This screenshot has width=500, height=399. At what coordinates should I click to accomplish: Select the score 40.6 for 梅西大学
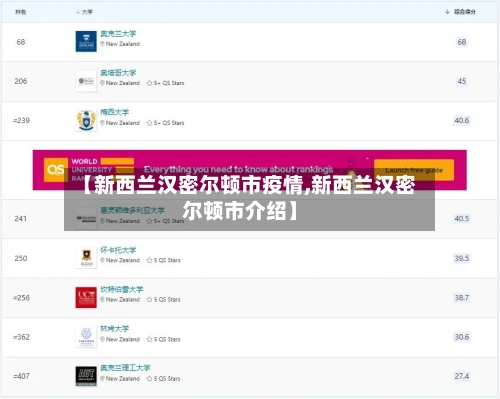coord(462,120)
